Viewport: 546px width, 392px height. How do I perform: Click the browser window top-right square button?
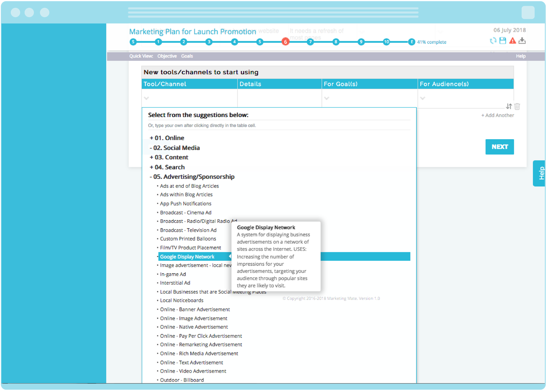pos(528,12)
